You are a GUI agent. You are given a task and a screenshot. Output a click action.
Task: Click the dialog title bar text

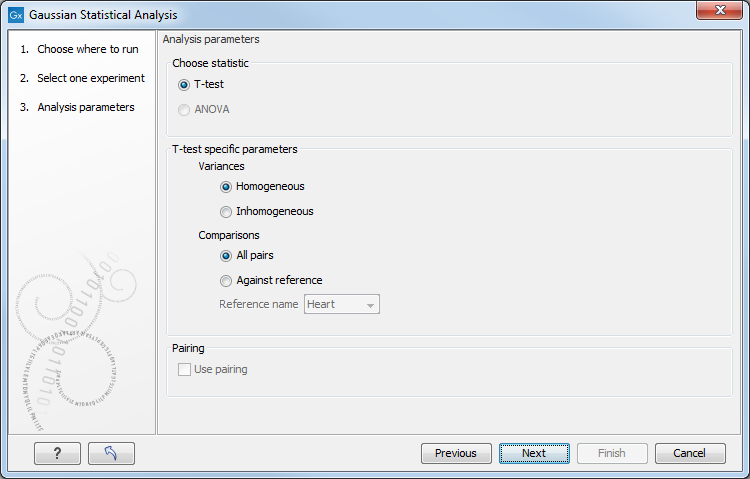[x=105, y=15]
